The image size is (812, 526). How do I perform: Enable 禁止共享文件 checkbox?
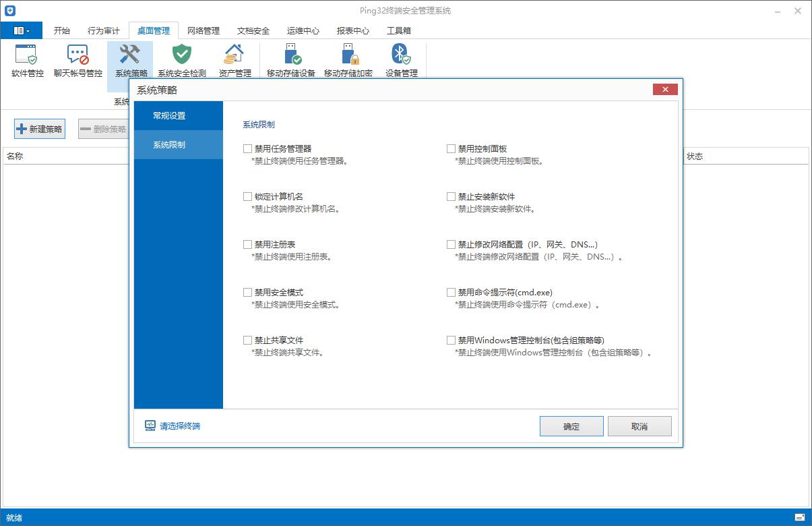pyautogui.click(x=247, y=340)
